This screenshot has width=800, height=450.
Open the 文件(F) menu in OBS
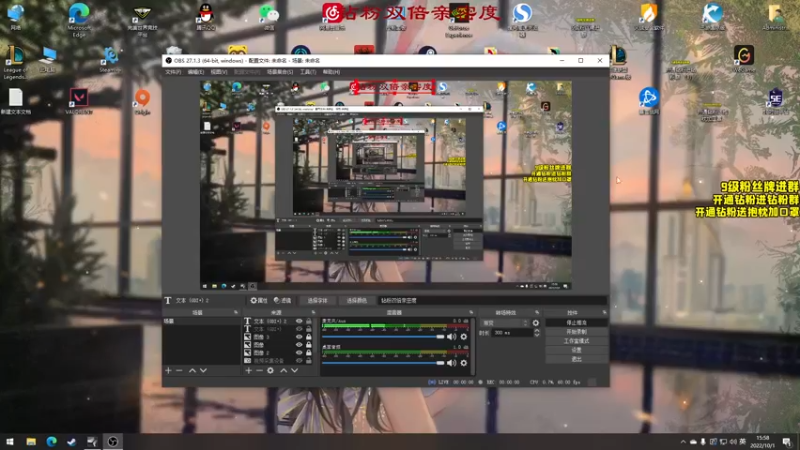tap(173, 72)
